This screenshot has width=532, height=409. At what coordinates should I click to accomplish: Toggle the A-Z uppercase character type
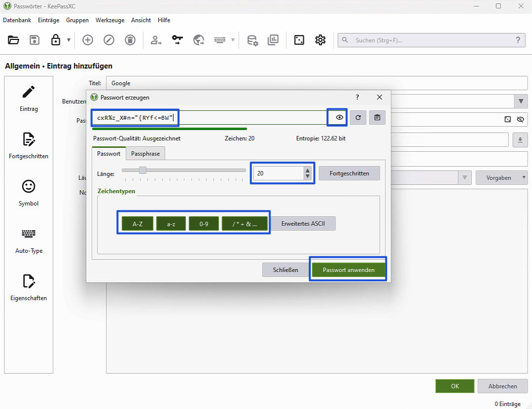137,224
